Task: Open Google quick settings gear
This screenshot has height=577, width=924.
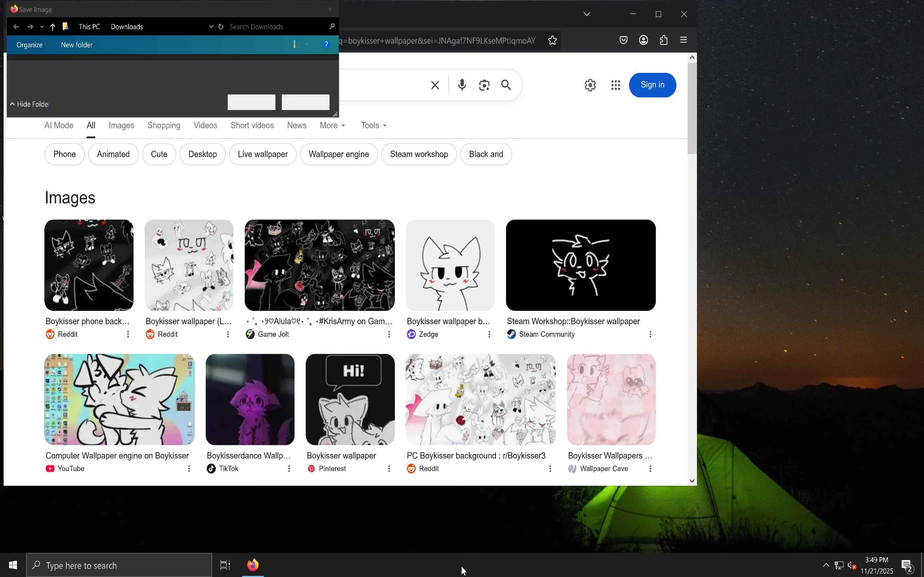Action: point(590,85)
